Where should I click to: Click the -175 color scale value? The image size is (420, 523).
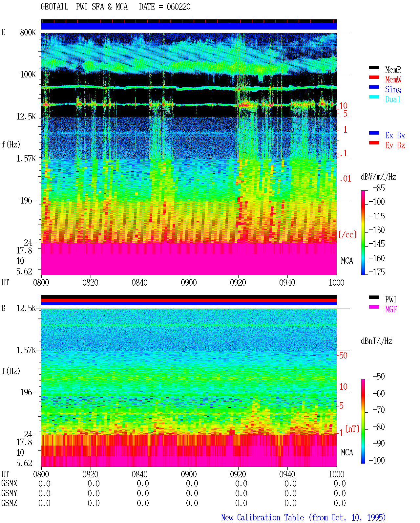pos(377,272)
